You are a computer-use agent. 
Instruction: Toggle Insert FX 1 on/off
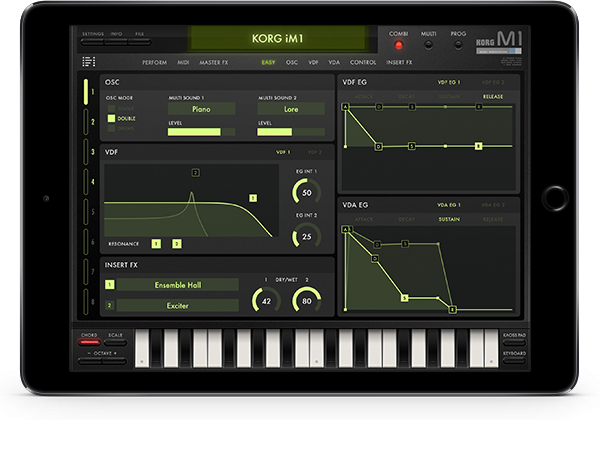(109, 284)
